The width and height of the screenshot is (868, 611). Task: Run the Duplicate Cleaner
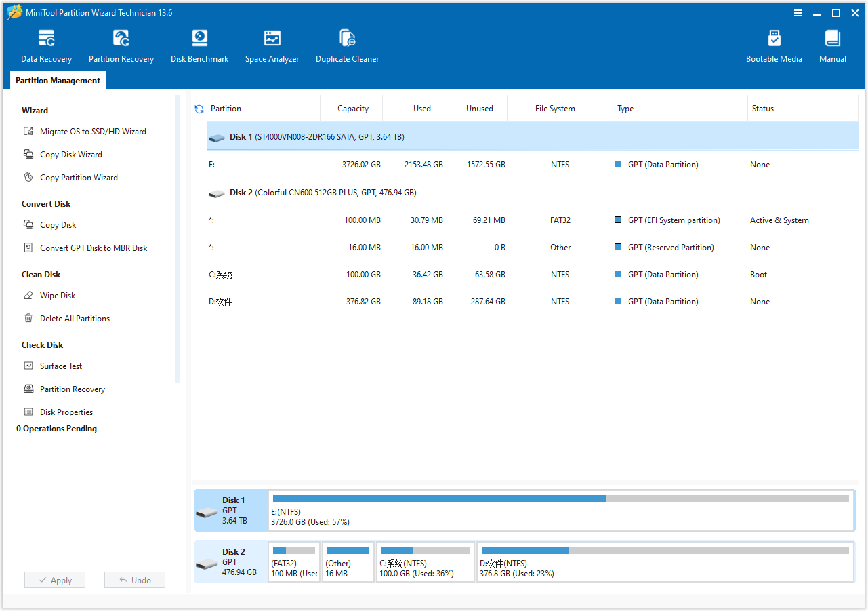[x=347, y=44]
